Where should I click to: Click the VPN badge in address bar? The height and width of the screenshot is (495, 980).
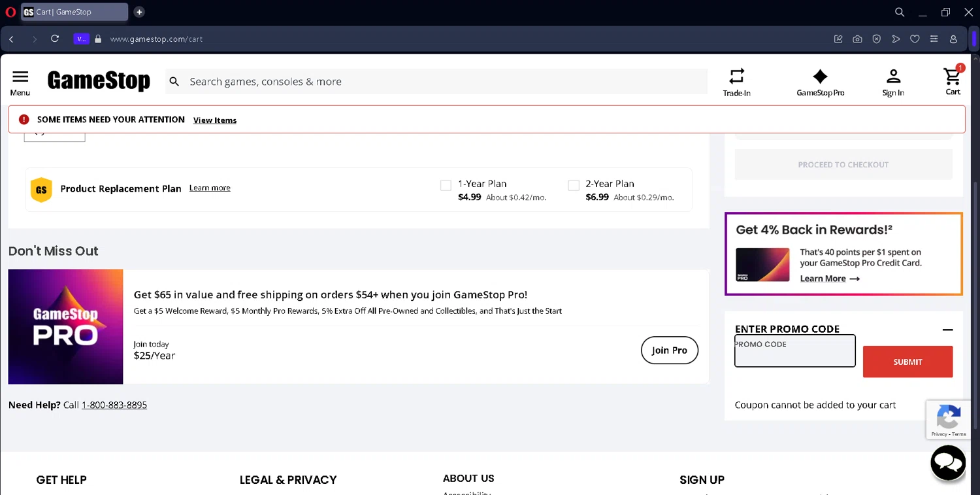click(81, 39)
